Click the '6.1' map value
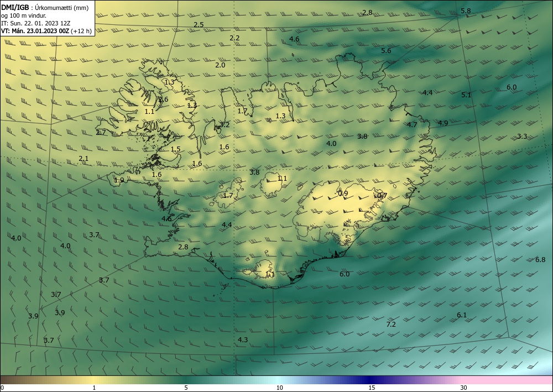Image resolution: width=553 pixels, height=392 pixels. (x=462, y=315)
